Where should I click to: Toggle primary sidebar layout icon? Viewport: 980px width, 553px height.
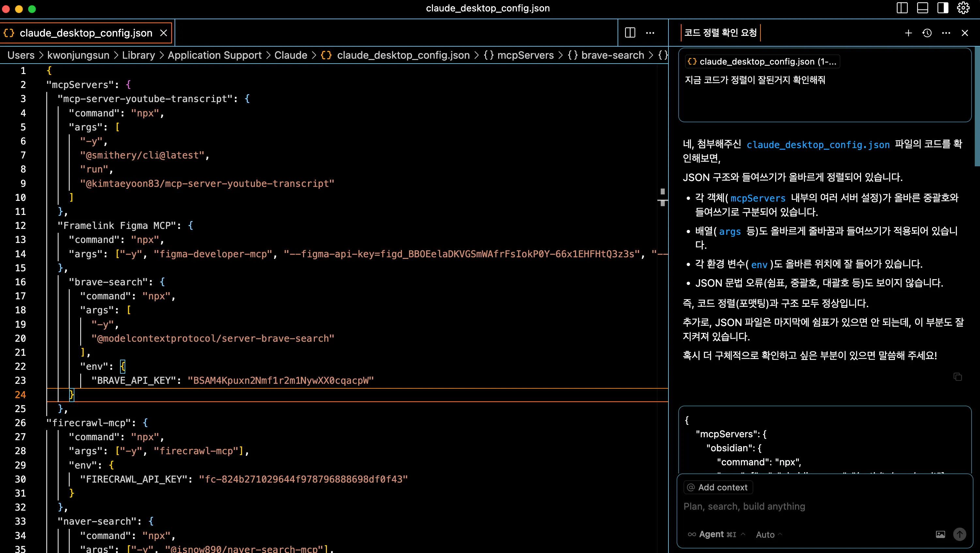(x=902, y=8)
